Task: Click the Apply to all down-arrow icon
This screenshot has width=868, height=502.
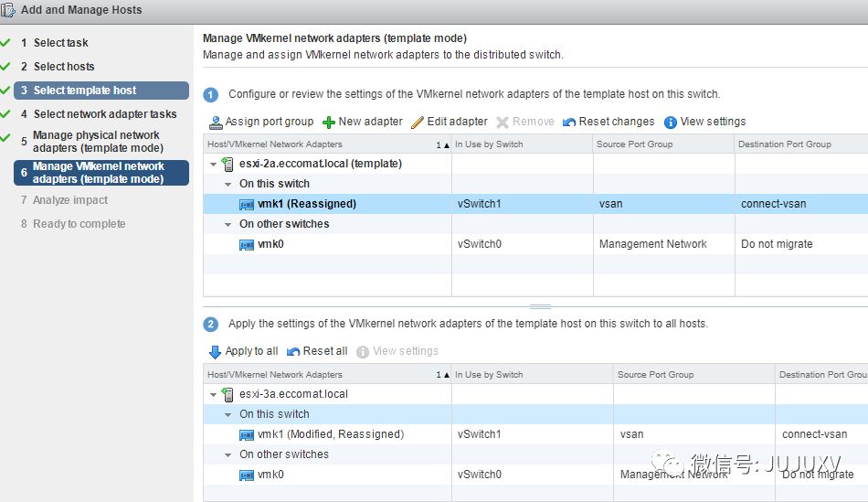Action: [x=216, y=352]
